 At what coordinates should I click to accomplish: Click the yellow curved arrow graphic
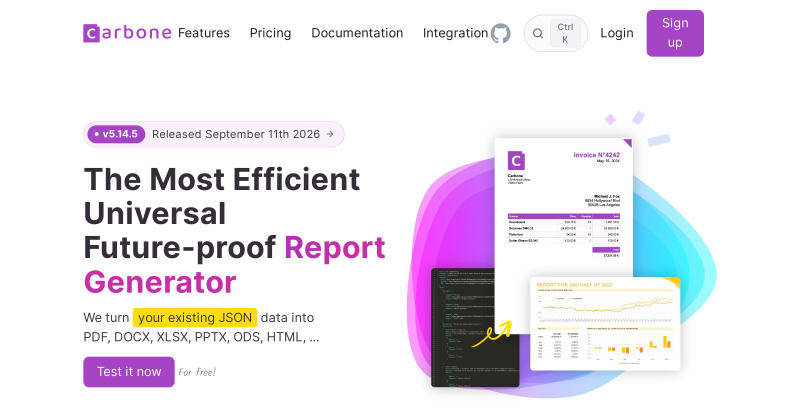click(x=491, y=334)
